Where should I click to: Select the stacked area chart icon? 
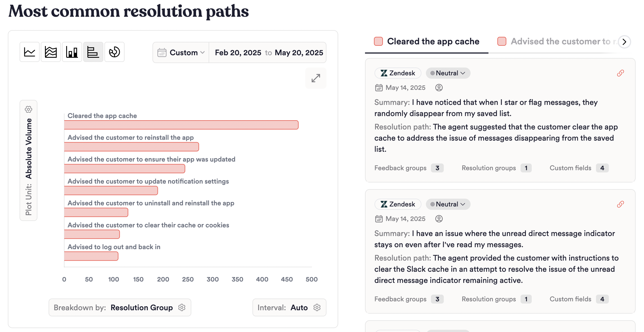point(51,52)
